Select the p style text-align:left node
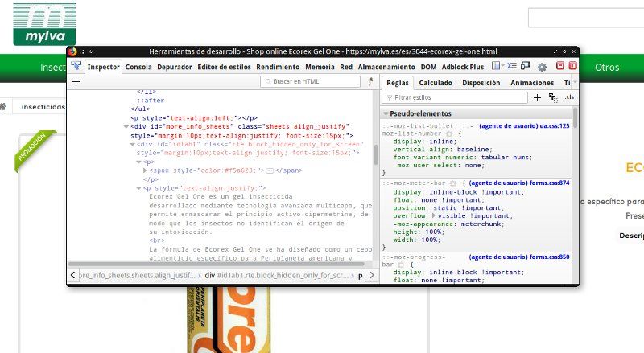The height and width of the screenshot is (353, 644). coord(194,118)
